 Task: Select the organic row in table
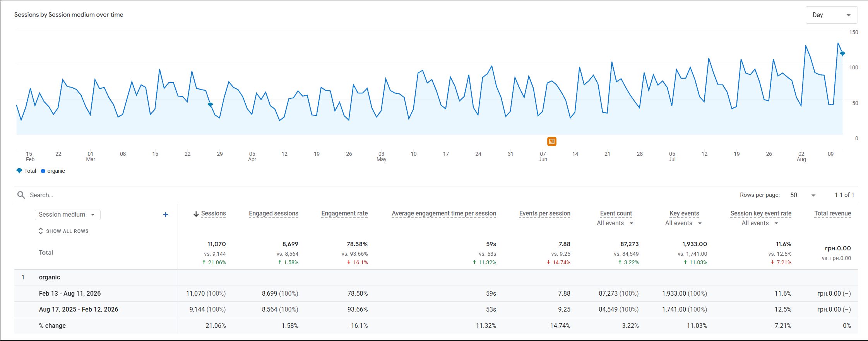point(436,277)
